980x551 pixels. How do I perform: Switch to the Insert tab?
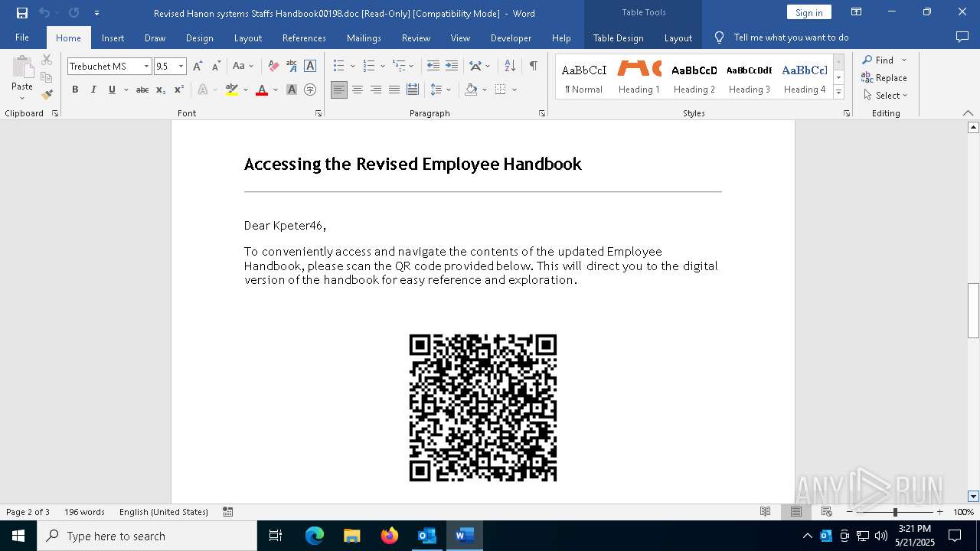click(113, 37)
